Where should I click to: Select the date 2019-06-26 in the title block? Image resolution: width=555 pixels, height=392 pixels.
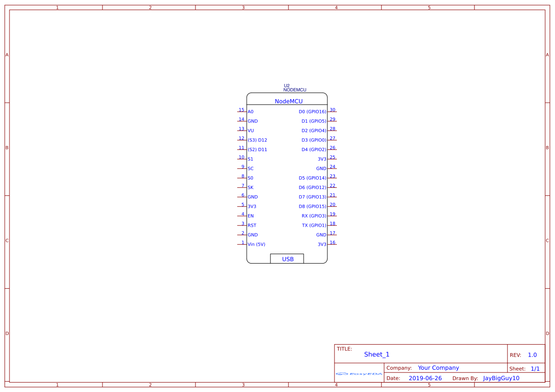[x=425, y=378]
